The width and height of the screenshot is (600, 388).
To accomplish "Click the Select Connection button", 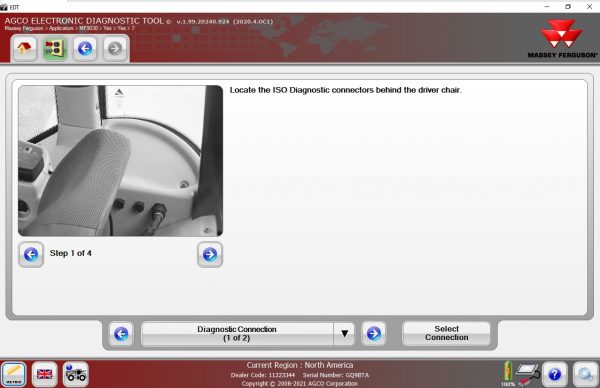I will 446,333.
